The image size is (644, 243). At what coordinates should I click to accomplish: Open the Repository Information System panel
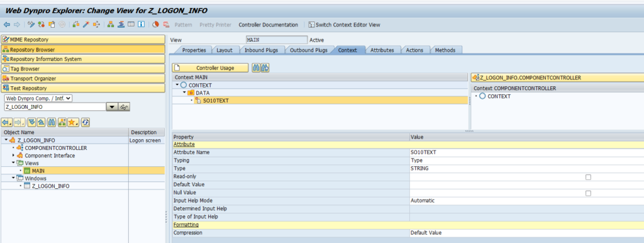coord(82,59)
